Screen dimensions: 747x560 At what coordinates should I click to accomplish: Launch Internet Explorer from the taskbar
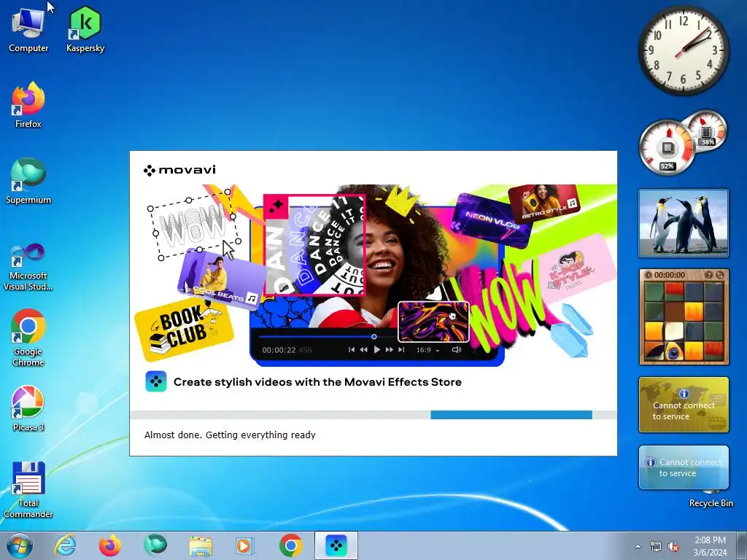(x=65, y=545)
